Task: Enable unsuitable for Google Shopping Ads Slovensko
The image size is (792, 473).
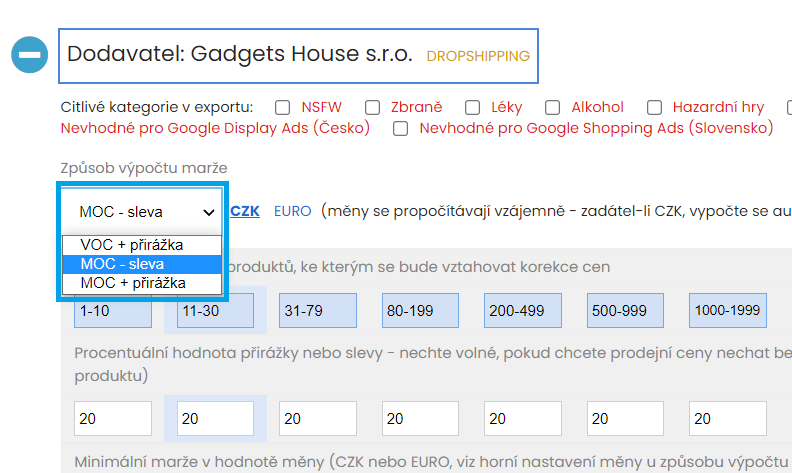Action: click(x=401, y=129)
